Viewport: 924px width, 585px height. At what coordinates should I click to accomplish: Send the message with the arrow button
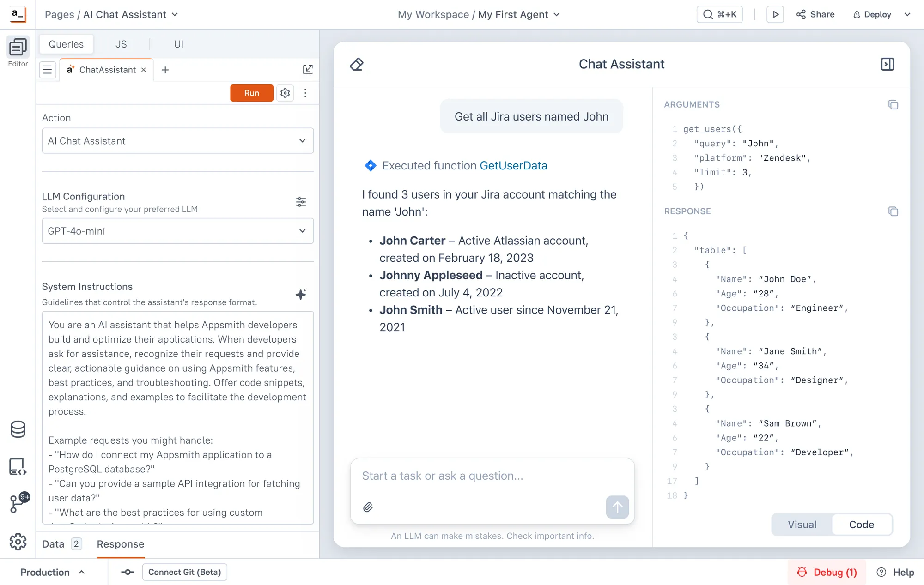617,507
